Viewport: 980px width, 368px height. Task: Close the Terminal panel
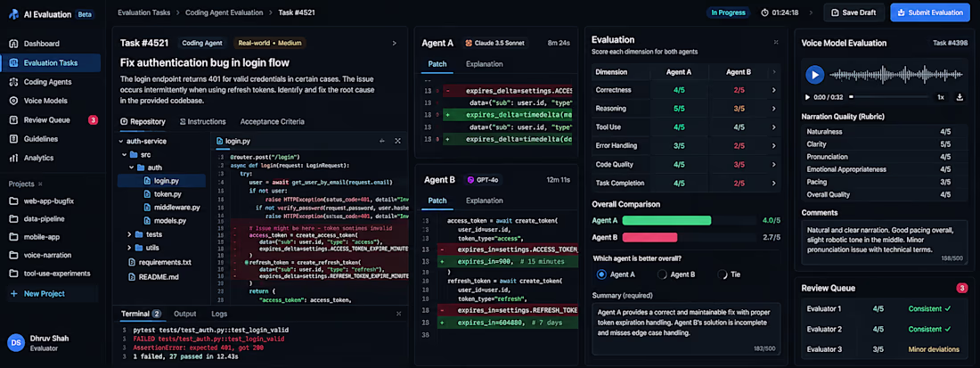[398, 314]
